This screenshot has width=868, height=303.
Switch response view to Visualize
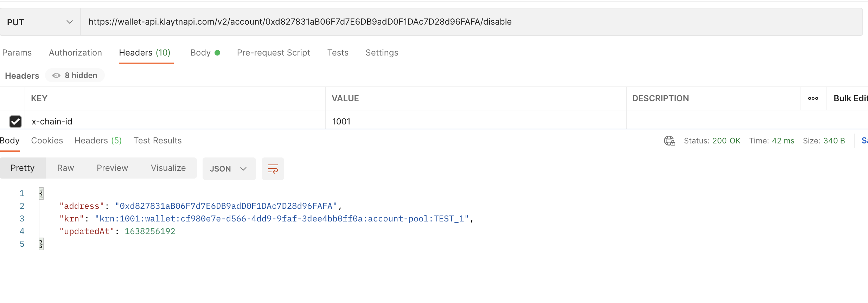coord(168,168)
